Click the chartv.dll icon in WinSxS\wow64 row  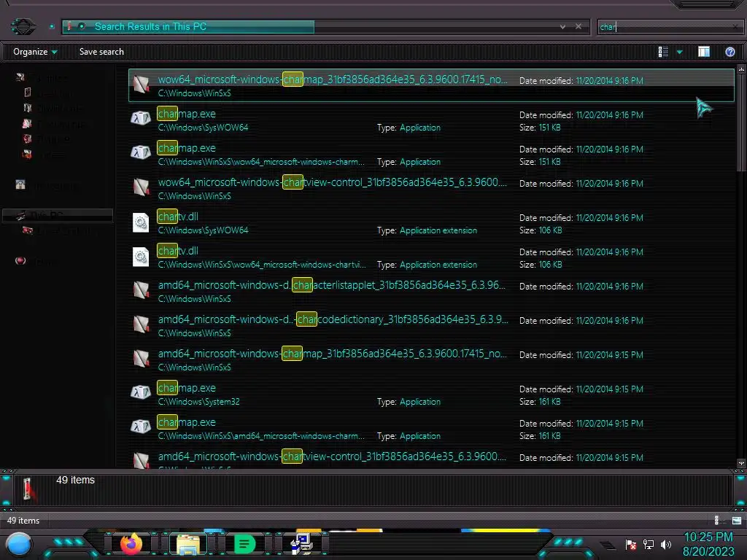pyautogui.click(x=141, y=257)
